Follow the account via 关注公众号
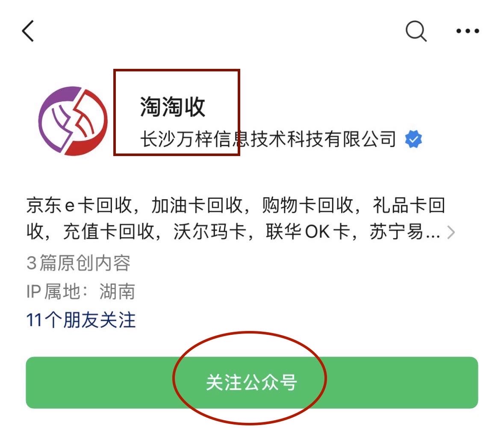The width and height of the screenshot is (504, 428). pyautogui.click(x=252, y=382)
